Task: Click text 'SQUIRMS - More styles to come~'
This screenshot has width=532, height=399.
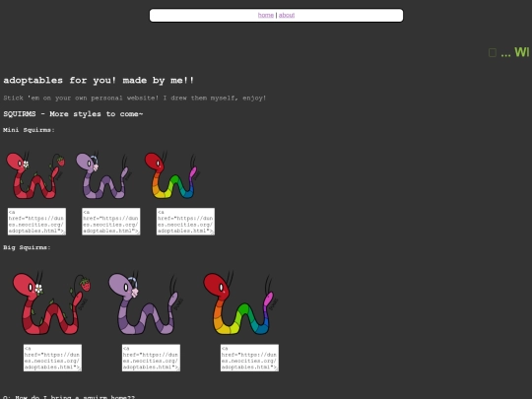Action: coord(73,114)
